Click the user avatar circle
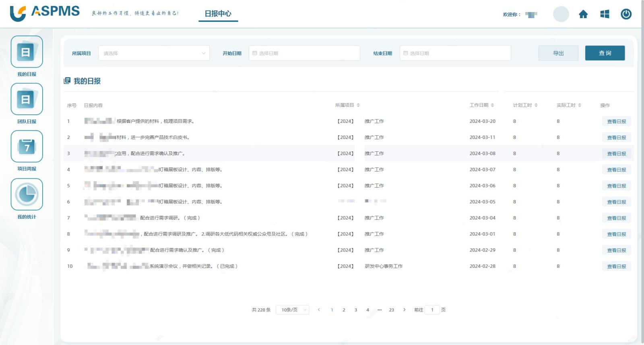The width and height of the screenshot is (644, 345). [x=561, y=14]
